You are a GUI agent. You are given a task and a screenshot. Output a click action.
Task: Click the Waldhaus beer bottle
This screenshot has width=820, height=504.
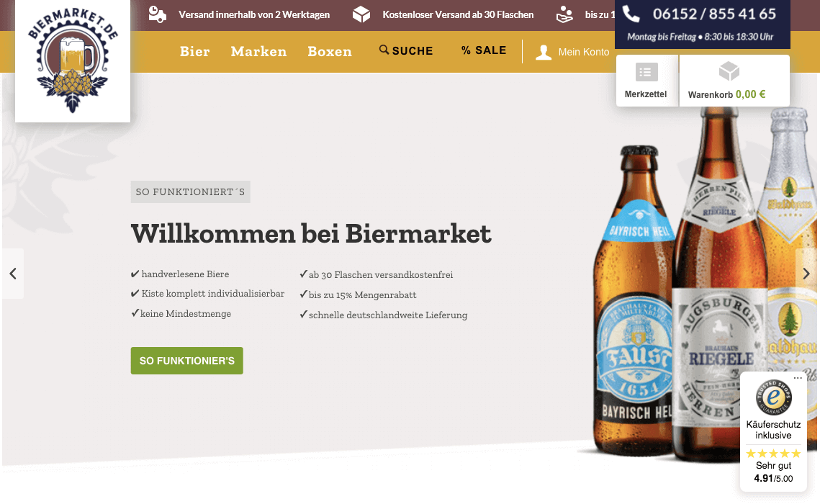[790, 240]
